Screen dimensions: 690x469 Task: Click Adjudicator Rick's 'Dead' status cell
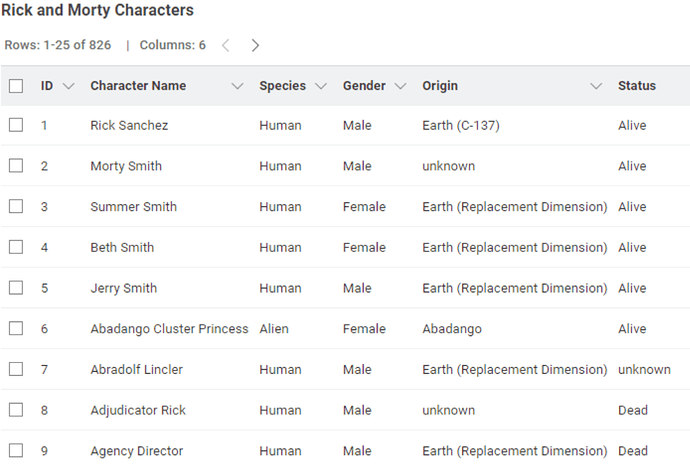(633, 410)
